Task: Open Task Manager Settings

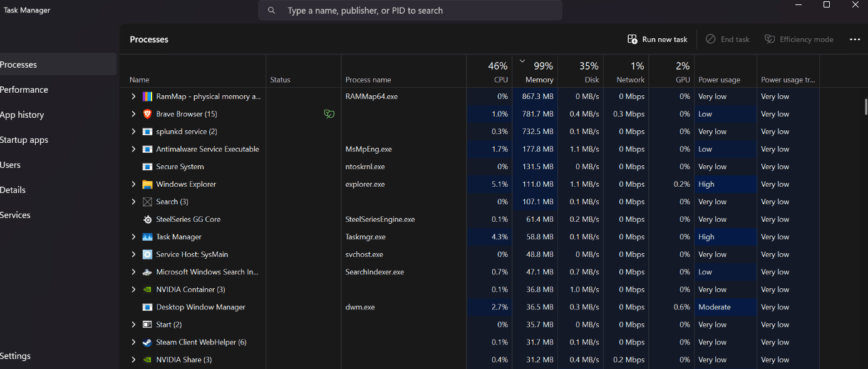Action: pos(58,356)
